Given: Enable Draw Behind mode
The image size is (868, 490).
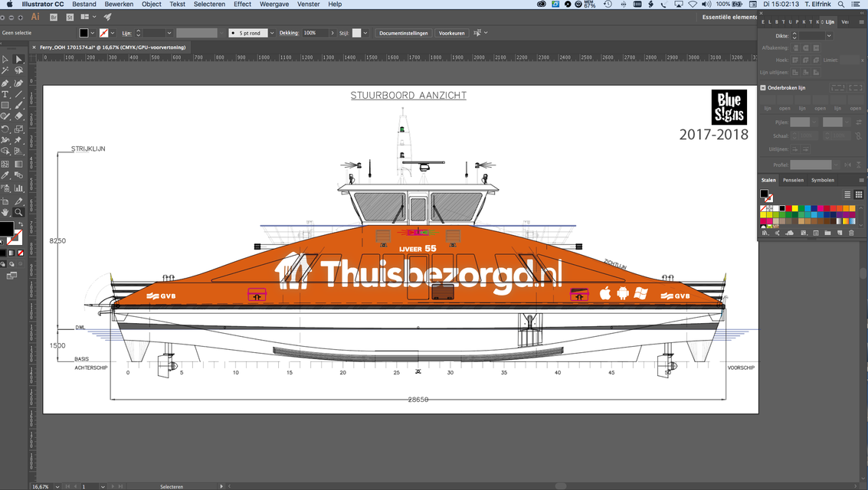Looking at the screenshot, I should point(11,264).
